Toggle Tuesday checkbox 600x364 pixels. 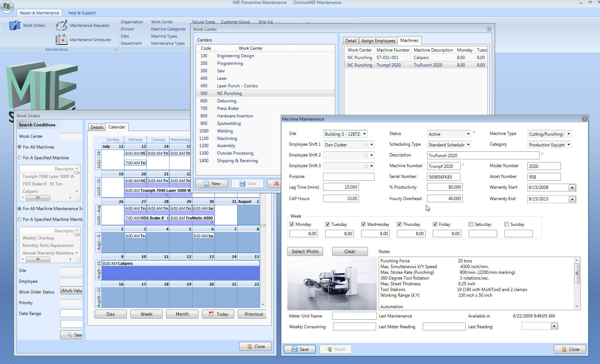[327, 224]
